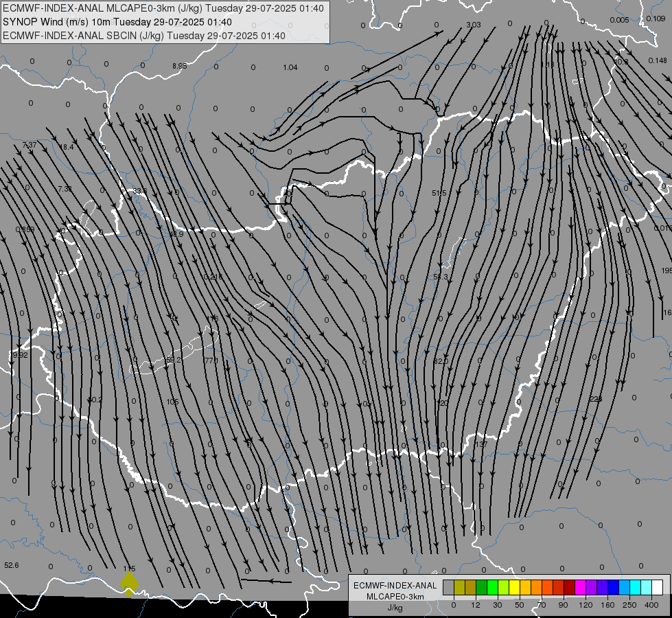Click the J/kg unit label in legend
The image size is (672, 618).
(395, 608)
